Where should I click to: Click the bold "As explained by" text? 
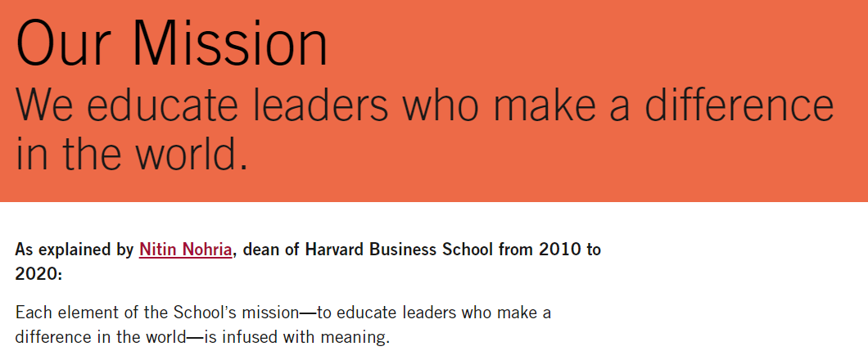coord(75,250)
